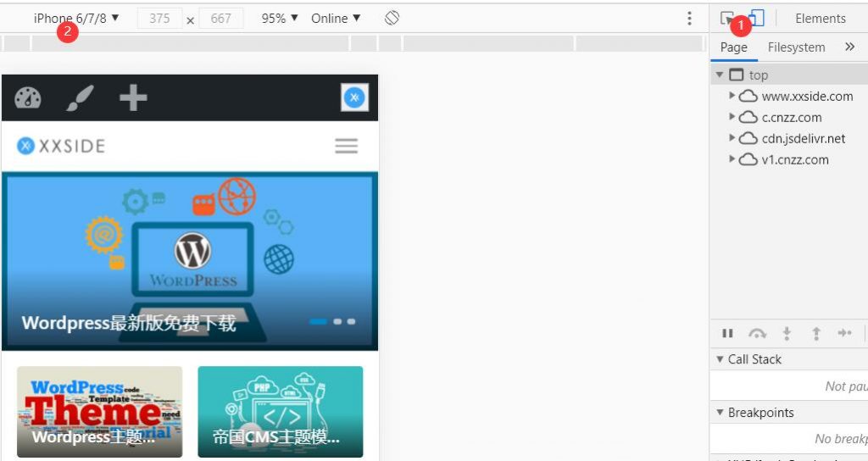Click the step over icon

click(x=757, y=333)
